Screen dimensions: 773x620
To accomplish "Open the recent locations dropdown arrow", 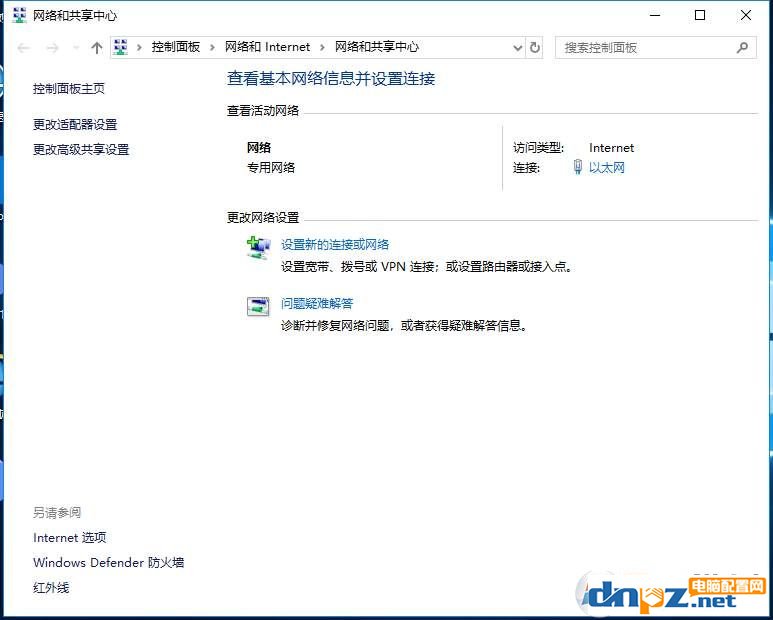I will point(75,48).
